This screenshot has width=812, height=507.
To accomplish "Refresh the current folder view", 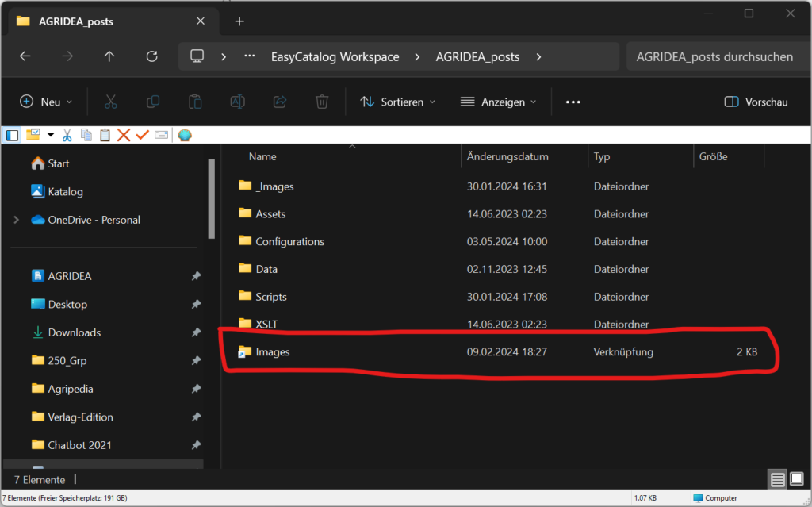I will [151, 56].
